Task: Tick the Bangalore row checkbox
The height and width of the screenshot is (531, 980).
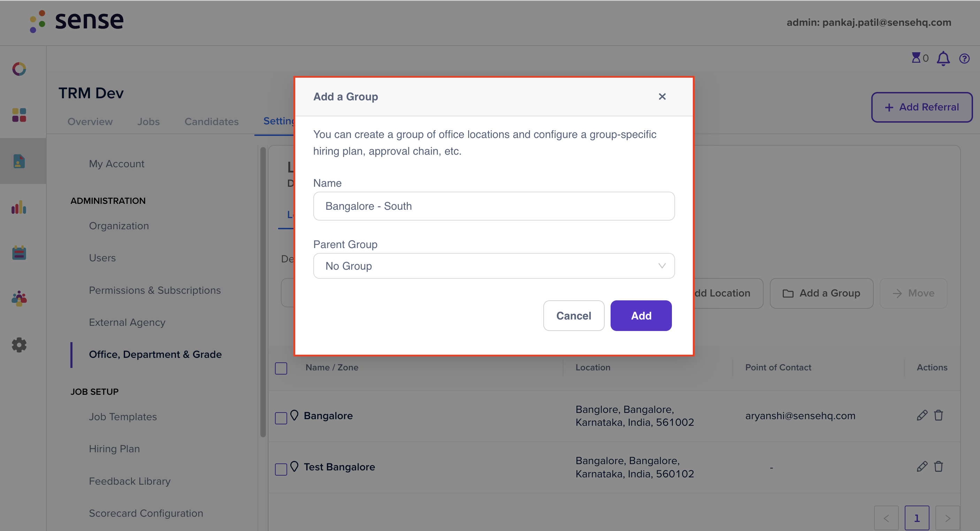Action: click(x=281, y=418)
